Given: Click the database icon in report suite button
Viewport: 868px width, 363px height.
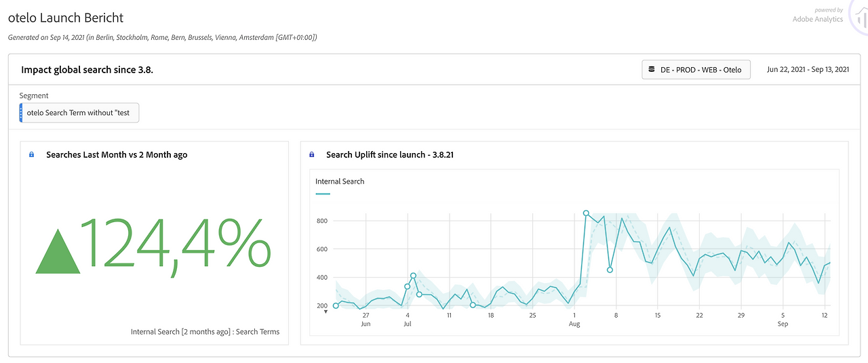Looking at the screenshot, I should 652,69.
